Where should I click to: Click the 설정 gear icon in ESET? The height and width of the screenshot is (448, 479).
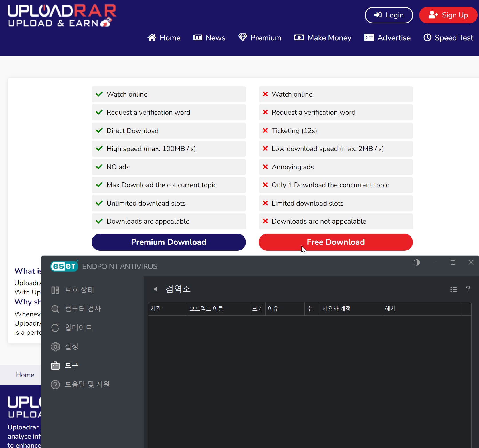point(55,347)
